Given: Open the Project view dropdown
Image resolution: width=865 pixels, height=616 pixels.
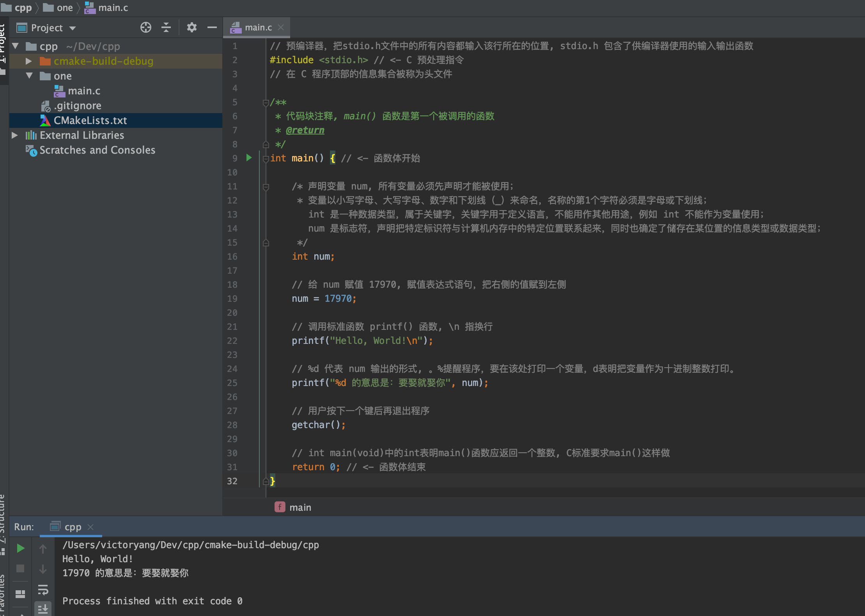Looking at the screenshot, I should pyautogui.click(x=73, y=28).
